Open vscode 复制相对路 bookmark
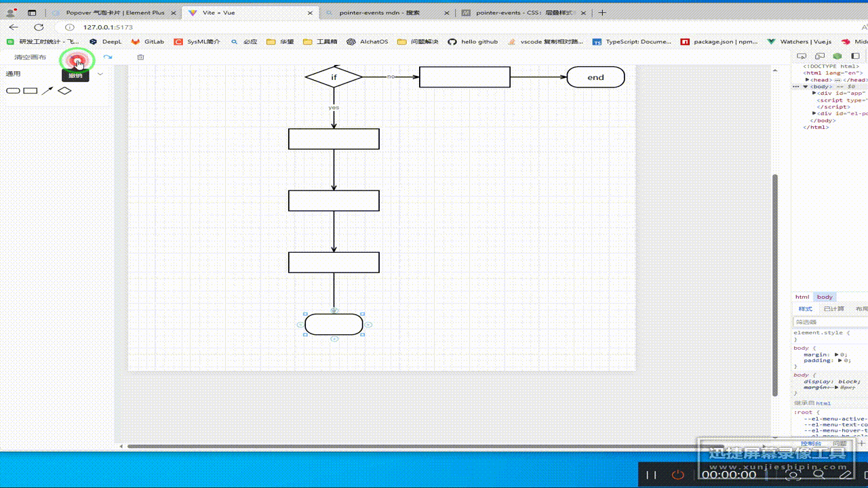 coord(545,41)
